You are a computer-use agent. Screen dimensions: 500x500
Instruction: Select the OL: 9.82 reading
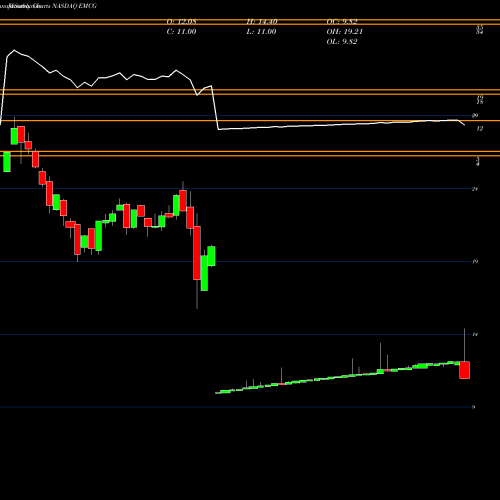click(342, 42)
